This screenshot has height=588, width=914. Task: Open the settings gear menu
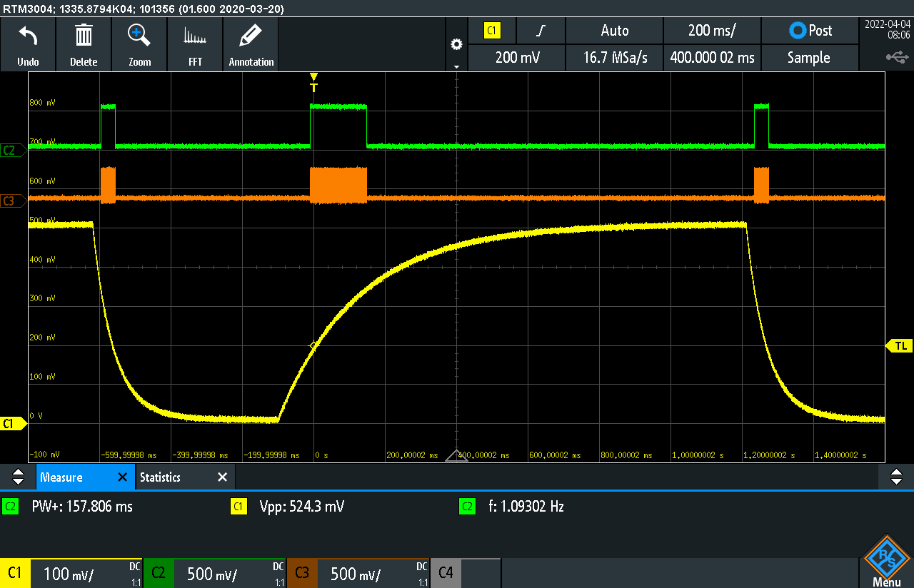(456, 44)
